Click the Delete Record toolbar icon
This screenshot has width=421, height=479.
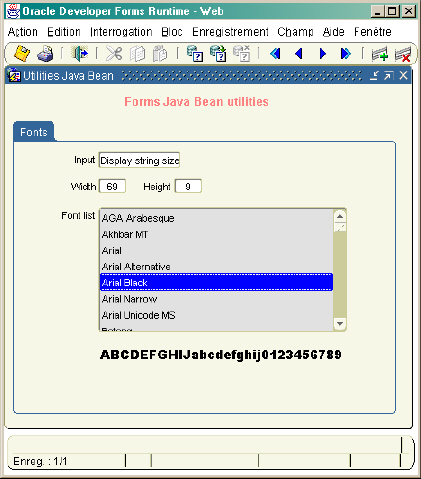403,54
